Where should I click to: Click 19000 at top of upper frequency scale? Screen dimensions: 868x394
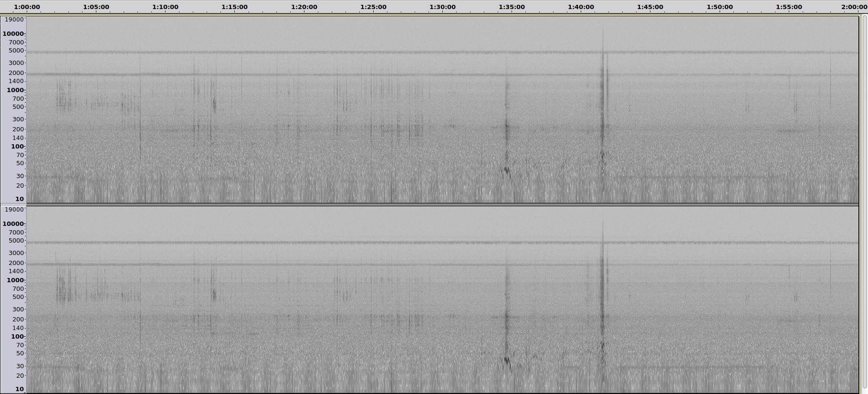pyautogui.click(x=14, y=20)
